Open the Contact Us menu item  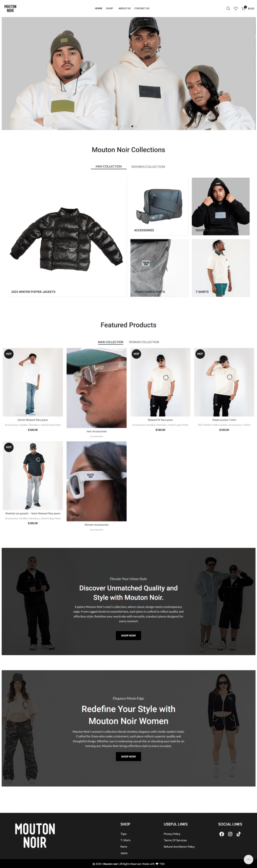[x=142, y=8]
